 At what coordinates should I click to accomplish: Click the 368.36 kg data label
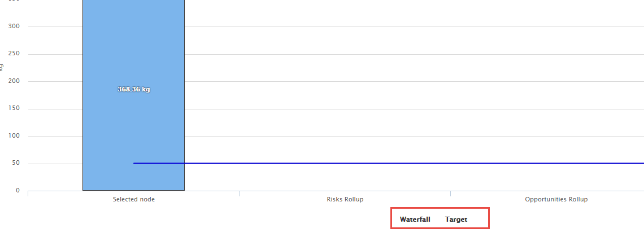133,89
